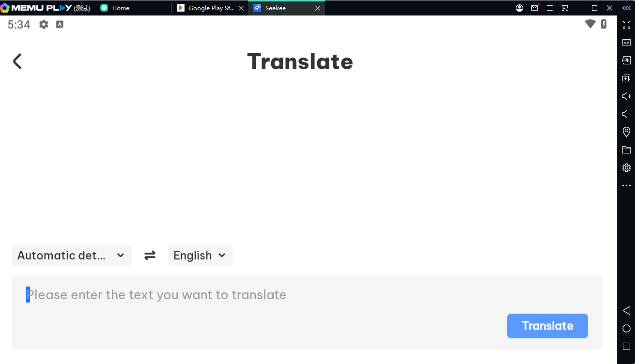Open the GPS location tool
This screenshot has width=635, height=364.
(626, 132)
